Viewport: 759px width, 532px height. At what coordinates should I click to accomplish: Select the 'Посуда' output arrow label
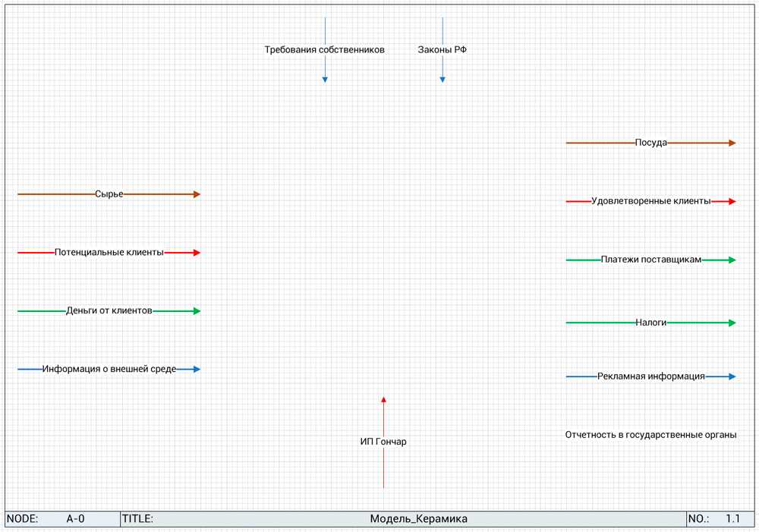650,143
